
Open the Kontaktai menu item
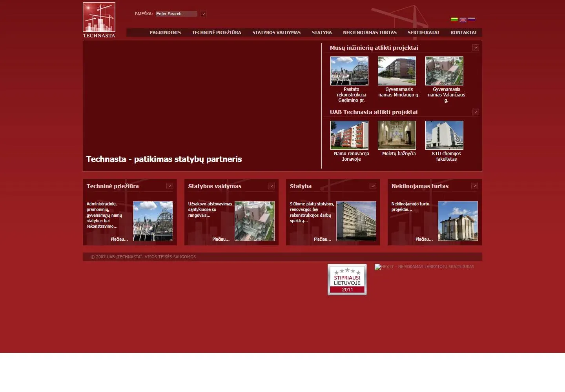(x=463, y=33)
